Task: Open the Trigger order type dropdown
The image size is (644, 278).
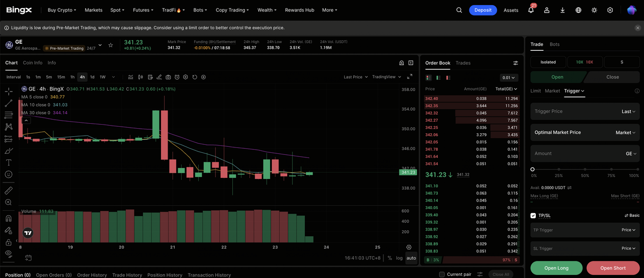Action: coord(574,91)
